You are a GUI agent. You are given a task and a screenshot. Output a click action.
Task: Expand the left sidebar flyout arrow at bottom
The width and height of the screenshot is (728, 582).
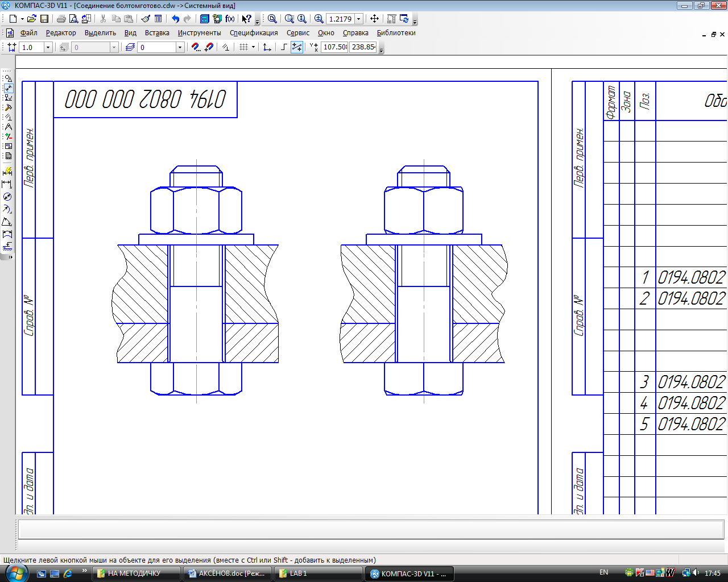click(10, 257)
